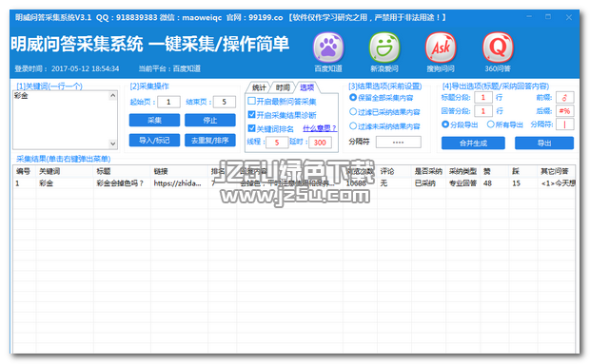Screen dimensions: 590x364
Task: Select the 搜狗问问 Ask platform icon
Action: 441,48
